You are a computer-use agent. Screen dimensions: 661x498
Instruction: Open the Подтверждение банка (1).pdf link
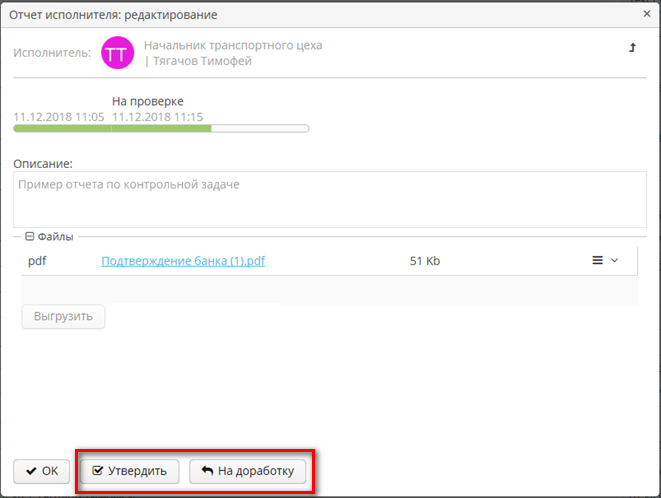(183, 261)
